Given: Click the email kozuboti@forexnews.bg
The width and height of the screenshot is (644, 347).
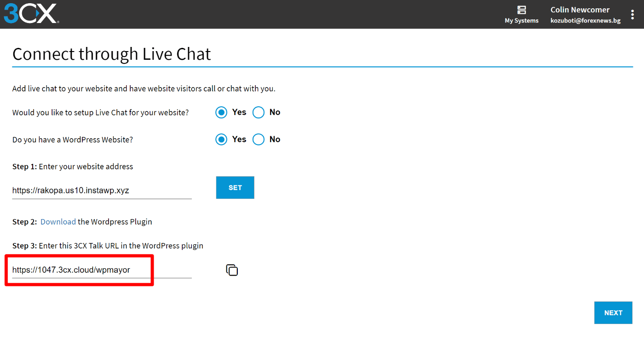Looking at the screenshot, I should pos(585,21).
